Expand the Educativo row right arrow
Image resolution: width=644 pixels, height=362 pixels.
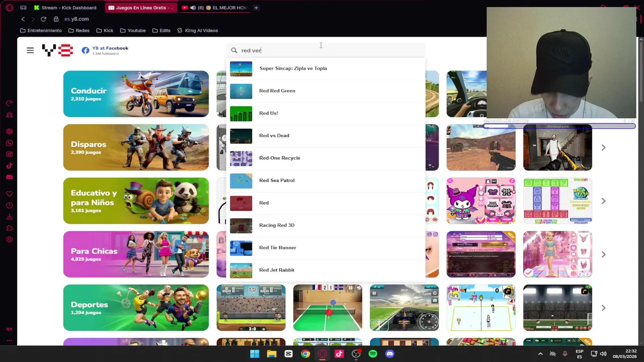pyautogui.click(x=603, y=201)
